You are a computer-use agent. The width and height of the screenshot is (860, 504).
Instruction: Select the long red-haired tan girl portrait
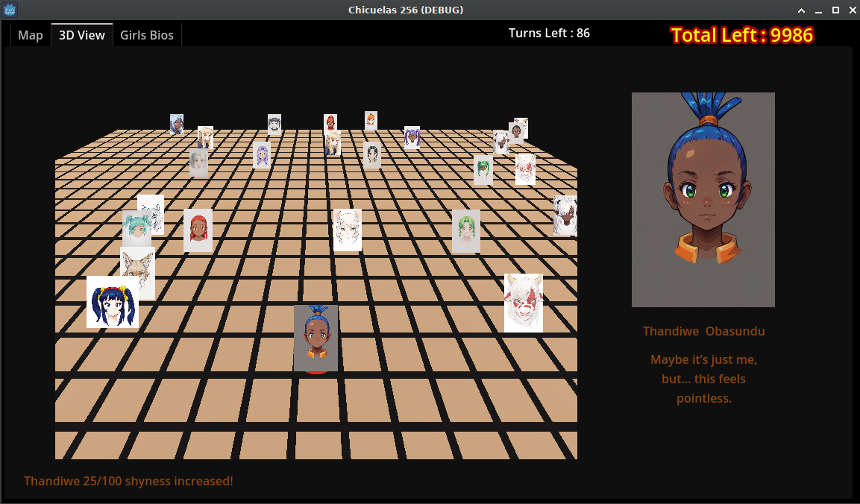(x=198, y=230)
